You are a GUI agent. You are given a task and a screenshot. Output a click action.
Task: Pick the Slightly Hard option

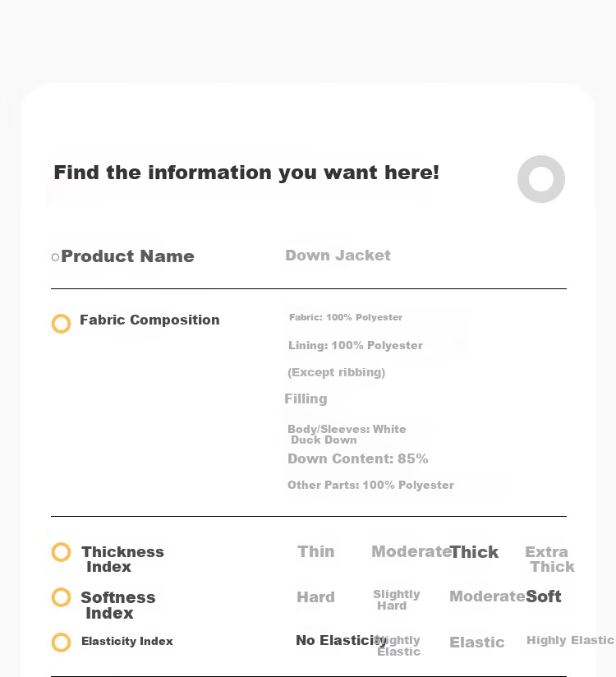(396, 600)
